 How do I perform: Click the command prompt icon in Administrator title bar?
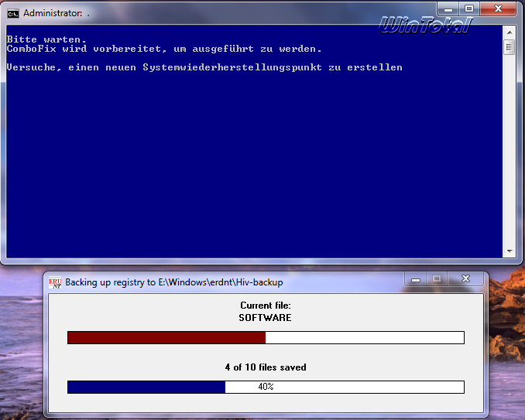(13, 14)
